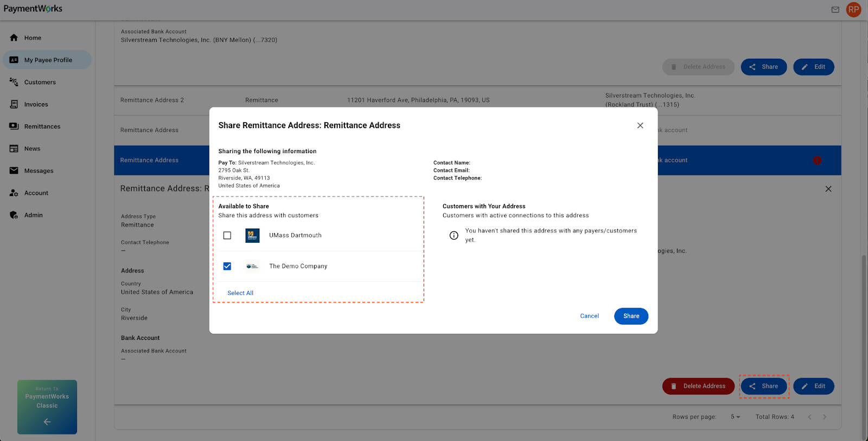The width and height of the screenshot is (868, 441).
Task: Click the info icon beside the not-shared notice
Action: tap(454, 235)
